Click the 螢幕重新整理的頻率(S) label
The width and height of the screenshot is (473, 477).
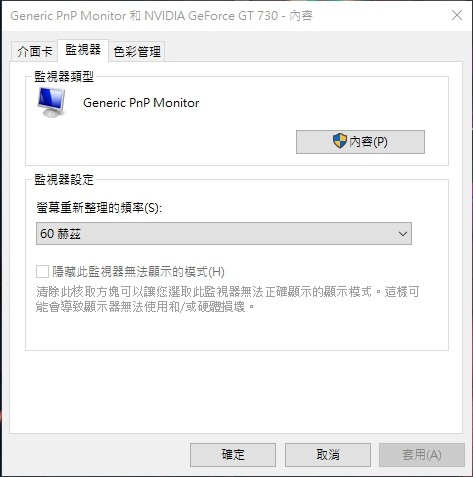99,208
